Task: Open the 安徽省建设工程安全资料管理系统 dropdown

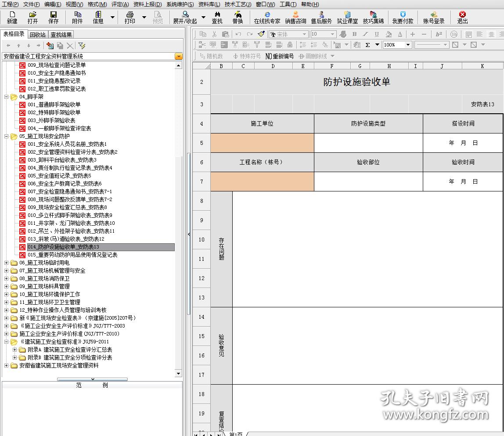Action: 178,56
